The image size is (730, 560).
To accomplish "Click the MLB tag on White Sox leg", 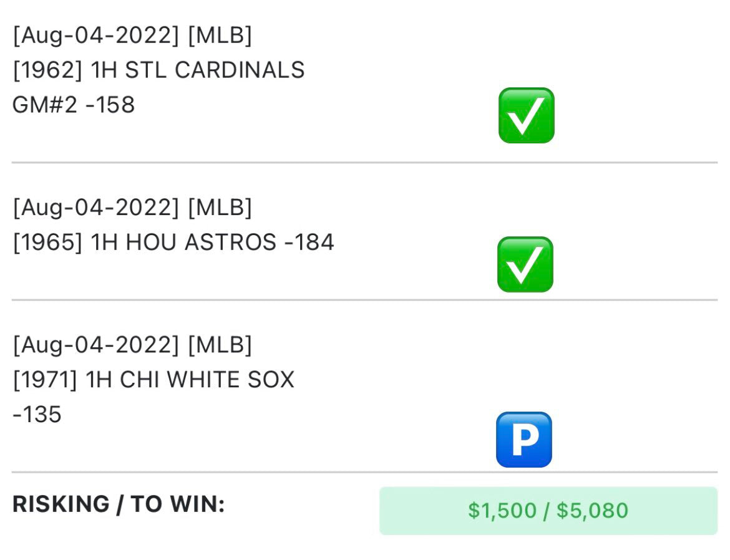I will click(x=220, y=345).
